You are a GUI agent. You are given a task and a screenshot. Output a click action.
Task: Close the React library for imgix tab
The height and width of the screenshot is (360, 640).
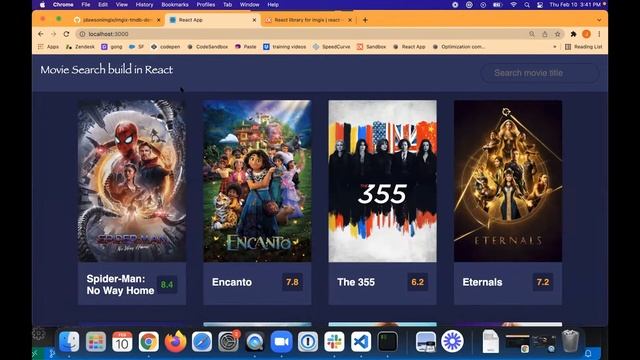(x=350, y=20)
